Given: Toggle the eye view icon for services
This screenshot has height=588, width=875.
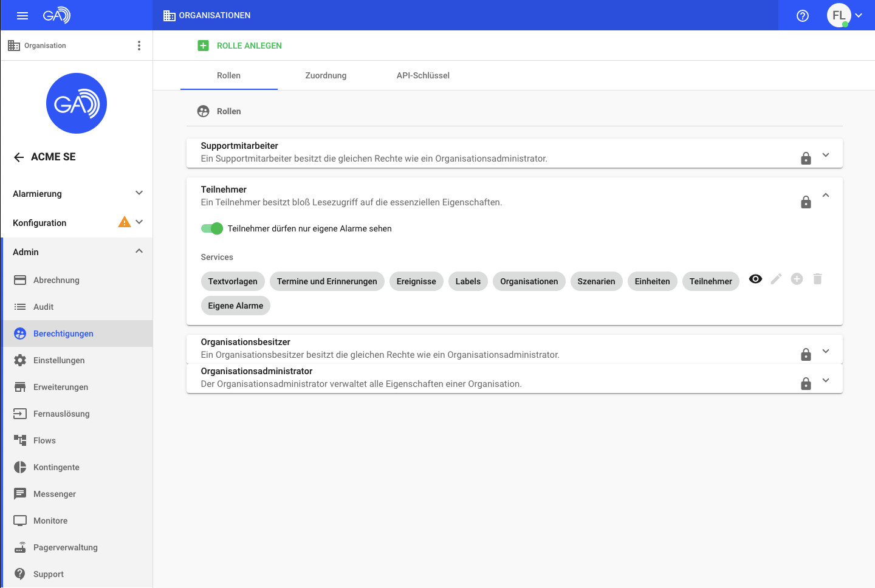Looking at the screenshot, I should tap(755, 279).
